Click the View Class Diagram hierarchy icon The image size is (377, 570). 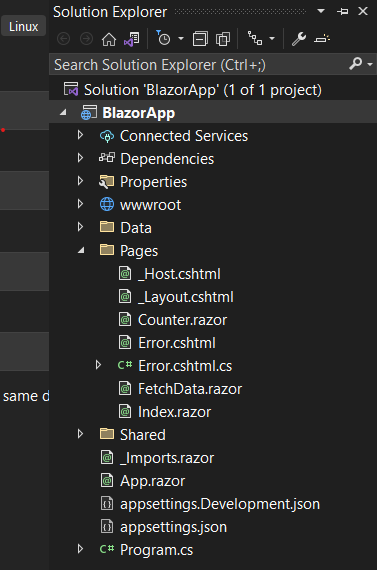coord(255,38)
